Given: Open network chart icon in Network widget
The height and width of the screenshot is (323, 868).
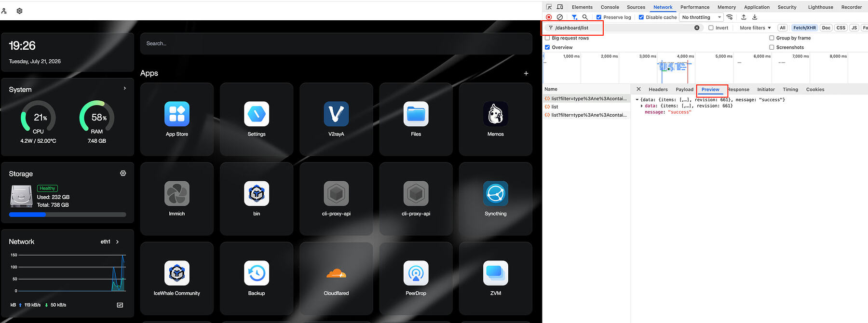Looking at the screenshot, I should coord(120,305).
